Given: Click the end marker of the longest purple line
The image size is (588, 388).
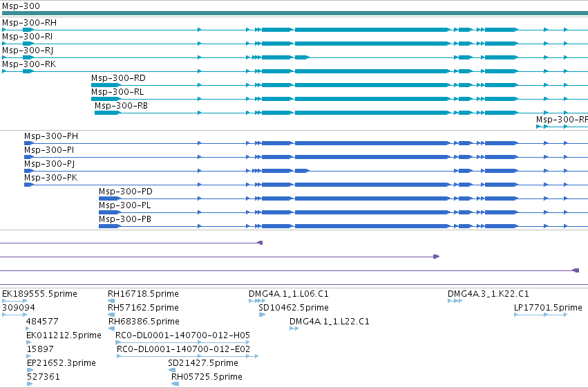Looking at the screenshot, I should click(x=576, y=270).
